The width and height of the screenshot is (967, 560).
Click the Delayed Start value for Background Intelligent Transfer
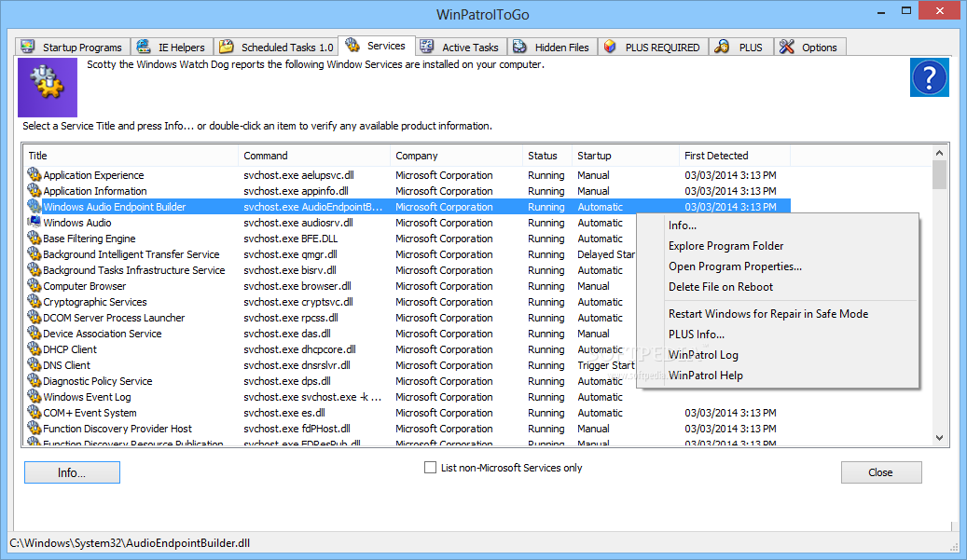pyautogui.click(x=605, y=254)
